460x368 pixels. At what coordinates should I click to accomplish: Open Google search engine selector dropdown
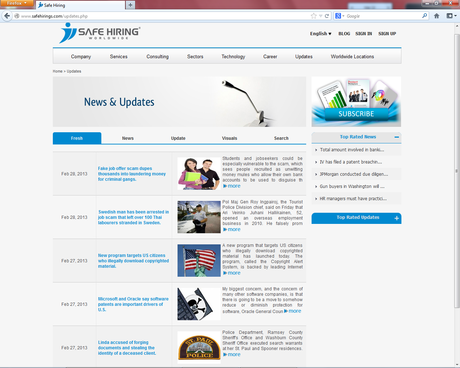tap(339, 16)
